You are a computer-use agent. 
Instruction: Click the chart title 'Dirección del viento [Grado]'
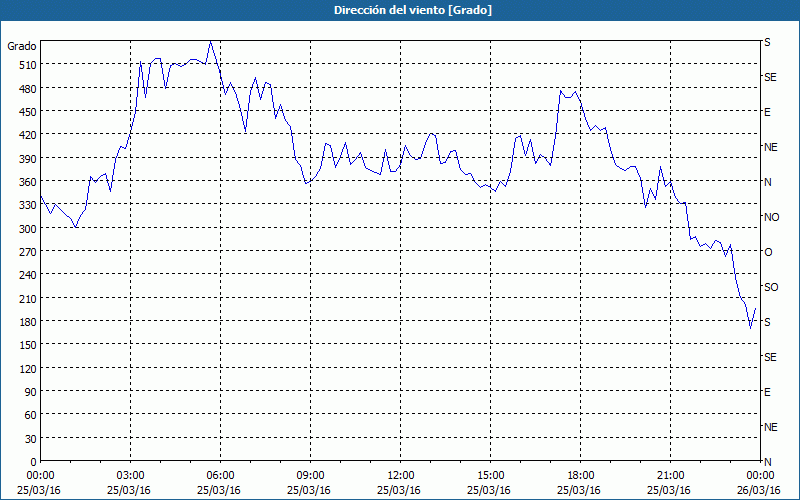pyautogui.click(x=413, y=10)
